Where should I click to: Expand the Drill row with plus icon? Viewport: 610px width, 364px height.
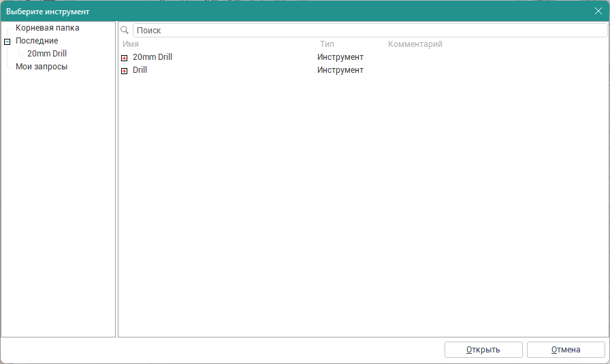[x=124, y=71]
